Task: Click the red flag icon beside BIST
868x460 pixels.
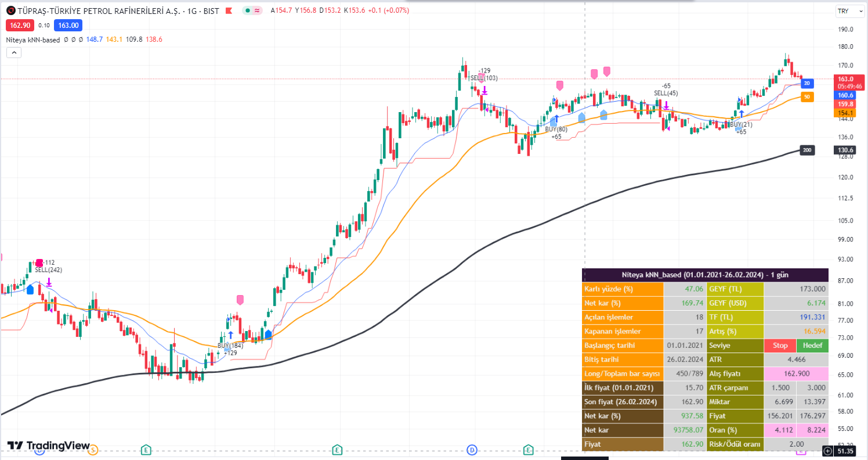Action: (x=229, y=10)
